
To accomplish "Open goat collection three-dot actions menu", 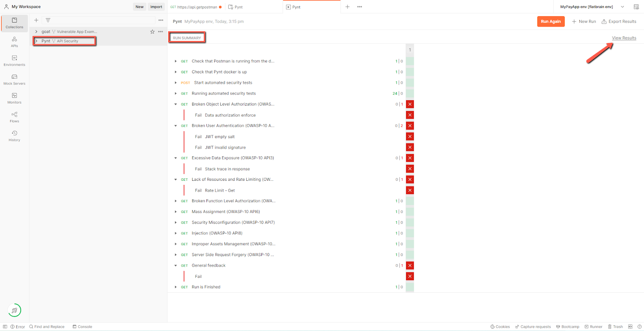I will coord(161,31).
